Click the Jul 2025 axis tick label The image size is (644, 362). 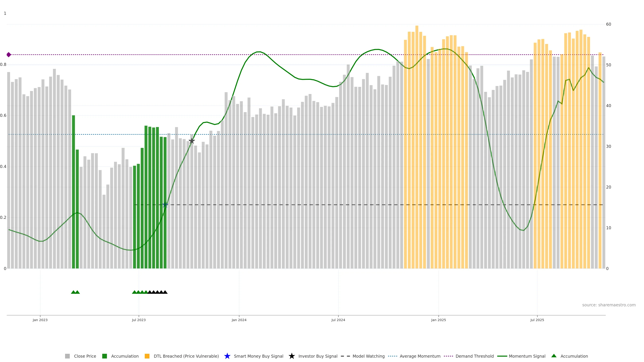pos(537,320)
